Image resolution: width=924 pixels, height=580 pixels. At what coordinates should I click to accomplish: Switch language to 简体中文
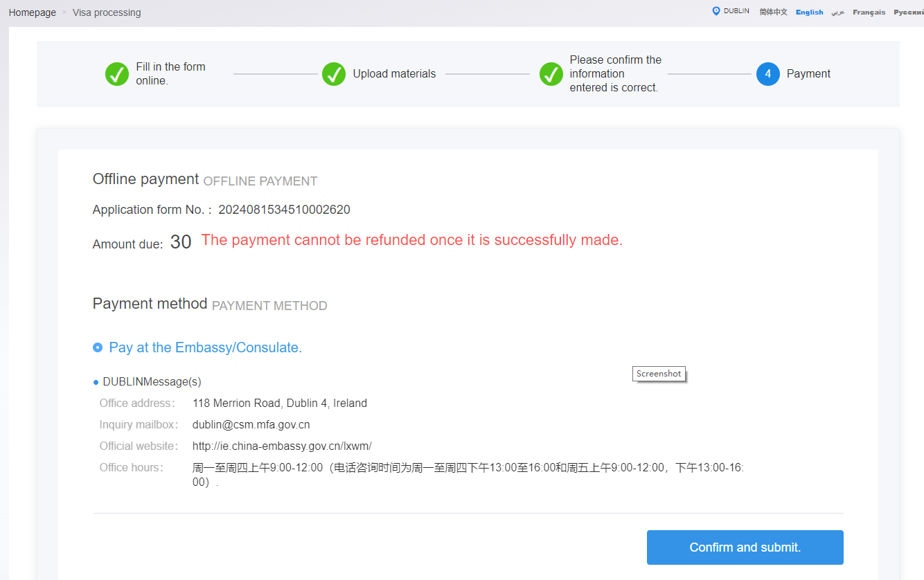[x=773, y=12]
